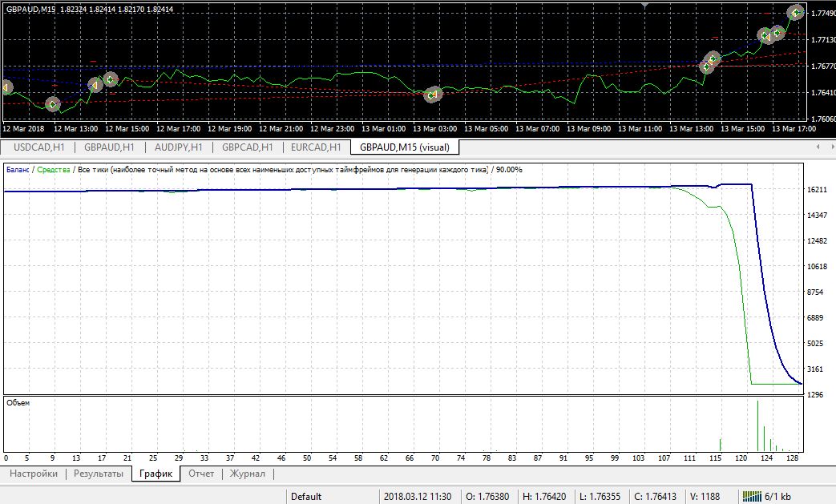Click the 10618 balance axis value
Screen dimensions: 836x504
coord(817,266)
